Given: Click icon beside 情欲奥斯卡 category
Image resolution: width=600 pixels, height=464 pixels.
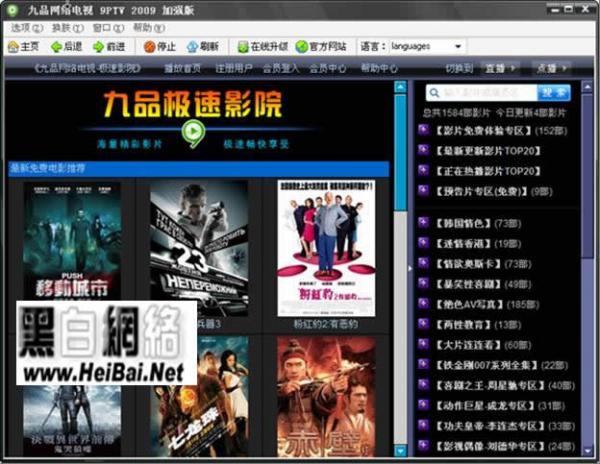Looking at the screenshot, I should [x=423, y=263].
